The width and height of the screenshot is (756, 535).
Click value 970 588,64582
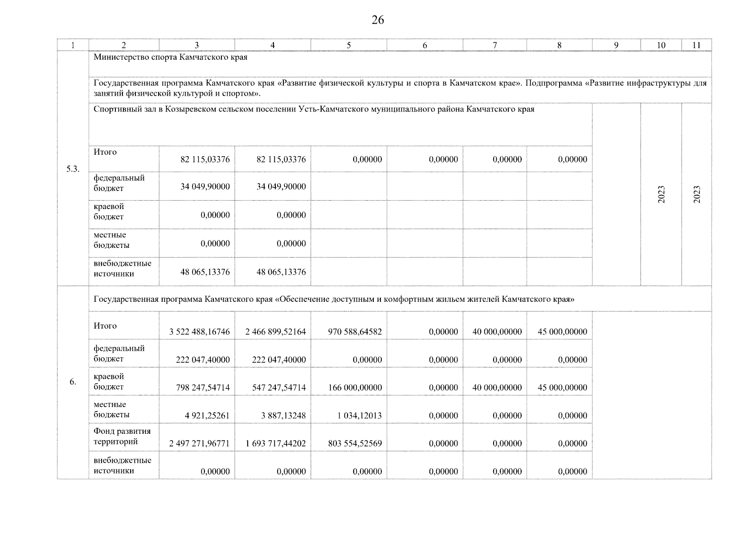point(355,332)
